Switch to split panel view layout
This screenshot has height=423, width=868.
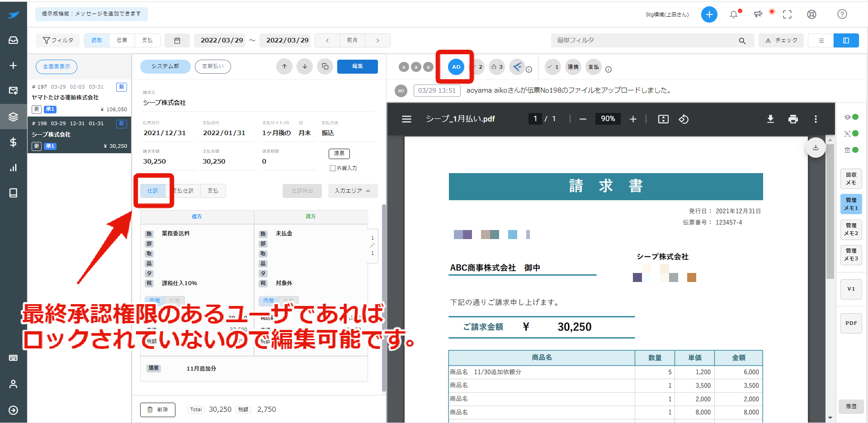[846, 41]
